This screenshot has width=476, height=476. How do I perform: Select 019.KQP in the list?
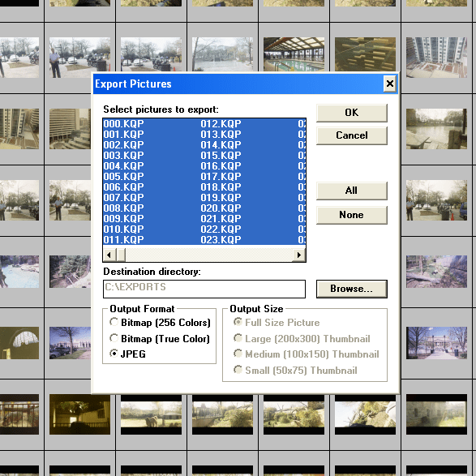[x=221, y=198]
